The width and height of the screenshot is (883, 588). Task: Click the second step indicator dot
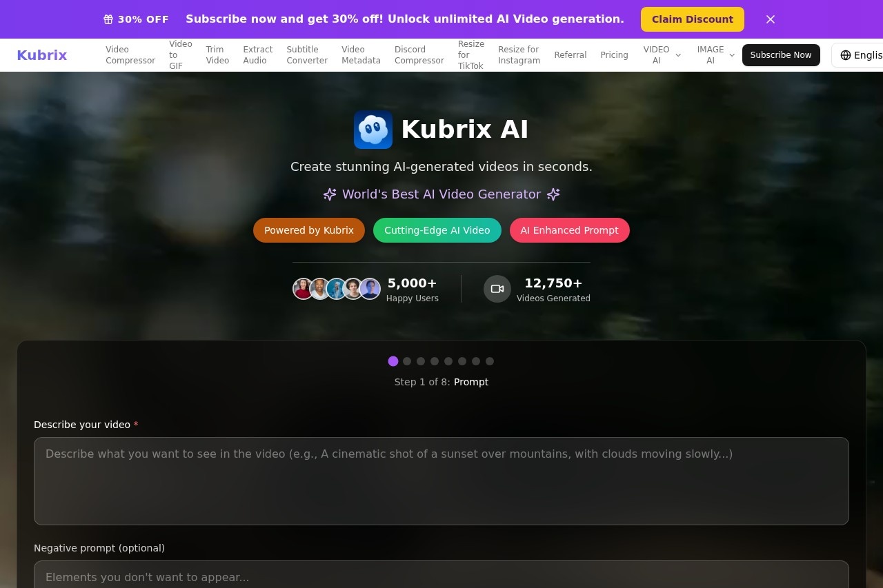tap(407, 361)
